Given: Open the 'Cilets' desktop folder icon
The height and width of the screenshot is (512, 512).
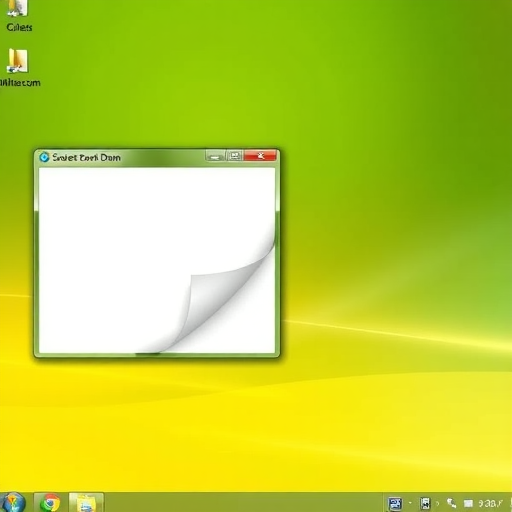Looking at the screenshot, I should 18,15.
